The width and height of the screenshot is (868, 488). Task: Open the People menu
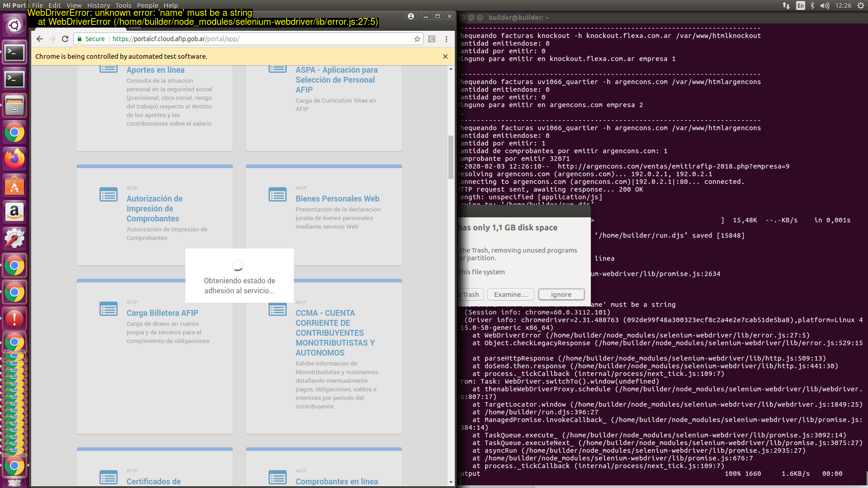(147, 5)
